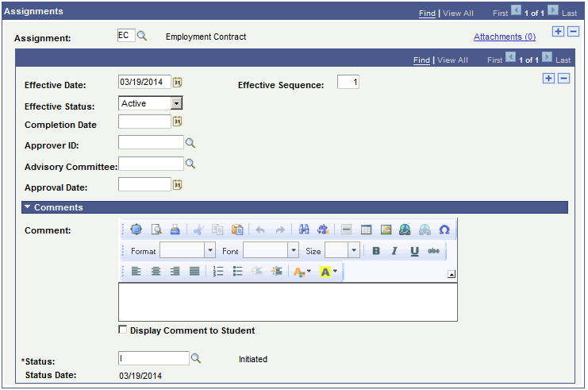Click the Print icon in comment toolbar
This screenshot has height=390, width=588.
[x=175, y=230]
